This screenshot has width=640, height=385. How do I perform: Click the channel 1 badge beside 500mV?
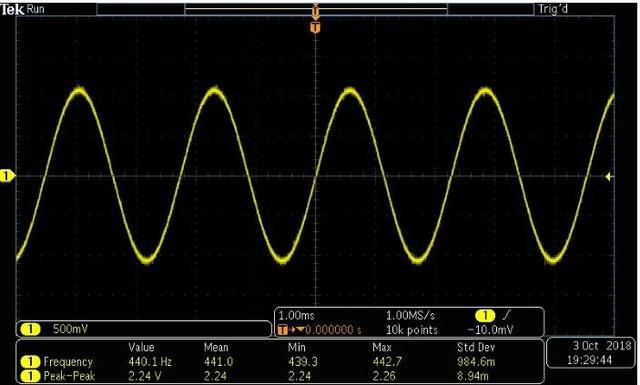click(x=30, y=329)
